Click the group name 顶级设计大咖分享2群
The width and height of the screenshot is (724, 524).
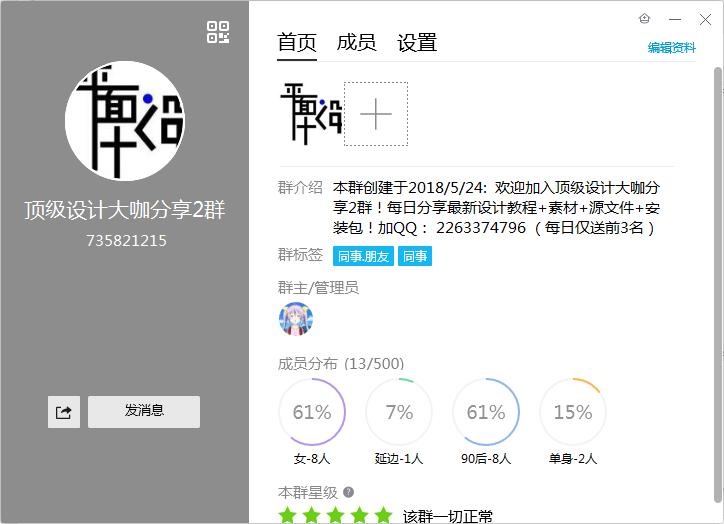125,210
